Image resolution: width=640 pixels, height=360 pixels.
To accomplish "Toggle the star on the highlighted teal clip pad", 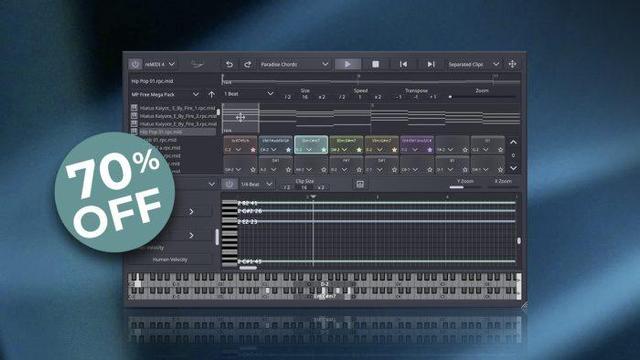I will pos(324,150).
